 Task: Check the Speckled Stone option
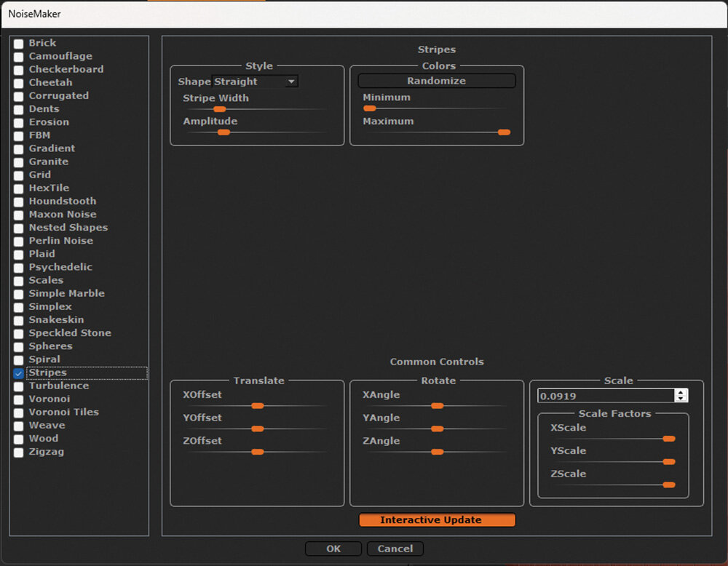(x=19, y=334)
